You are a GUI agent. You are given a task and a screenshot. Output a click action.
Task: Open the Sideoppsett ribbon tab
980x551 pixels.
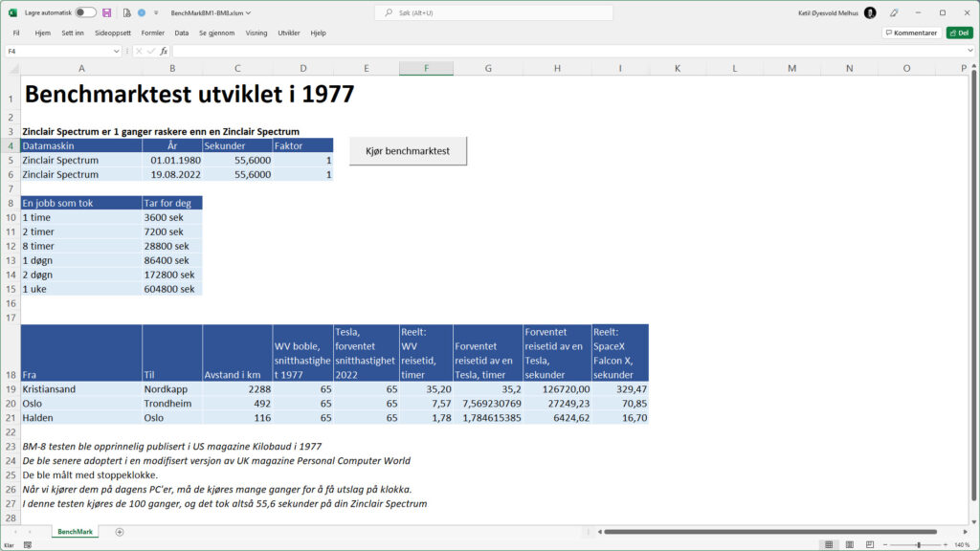coord(113,33)
